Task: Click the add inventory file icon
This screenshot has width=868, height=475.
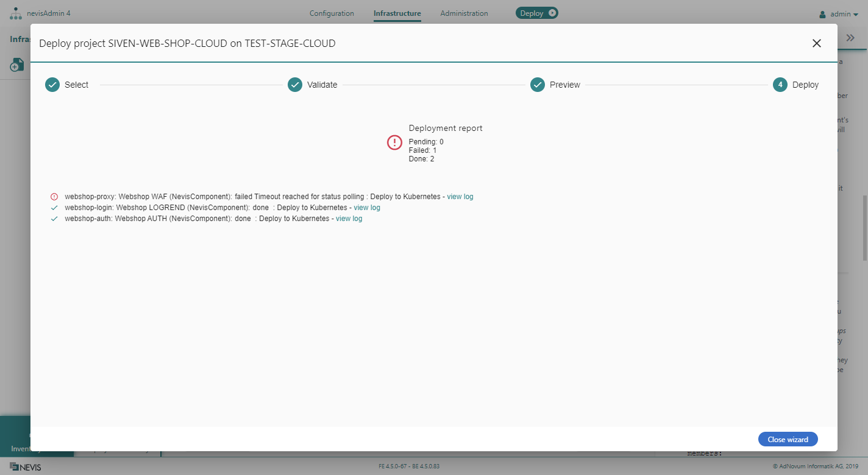Action: tap(17, 65)
